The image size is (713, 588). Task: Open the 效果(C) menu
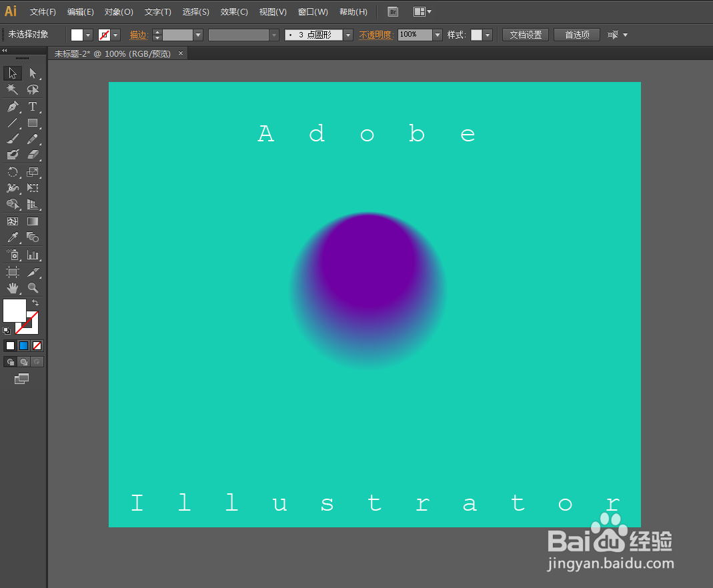point(234,12)
